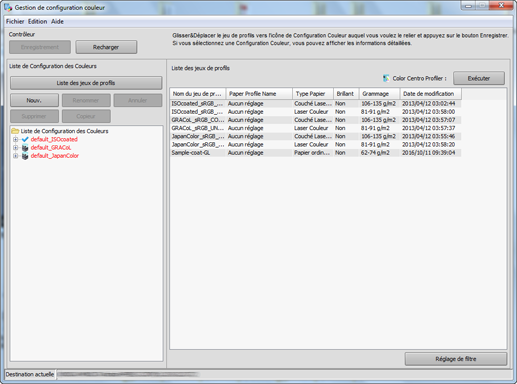Expand the default_JapanColor tree node
Screen dimensions: 517x384
click(15, 156)
